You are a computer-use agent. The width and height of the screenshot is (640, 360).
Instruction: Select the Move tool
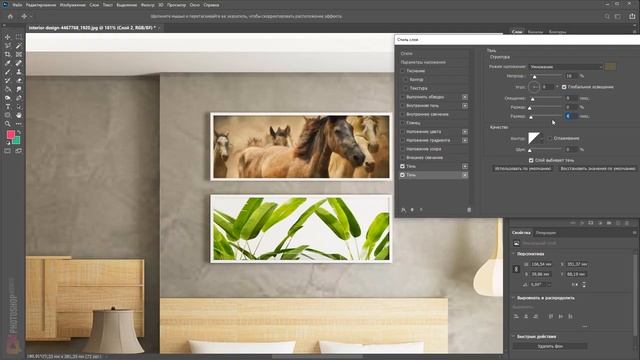coord(7,37)
